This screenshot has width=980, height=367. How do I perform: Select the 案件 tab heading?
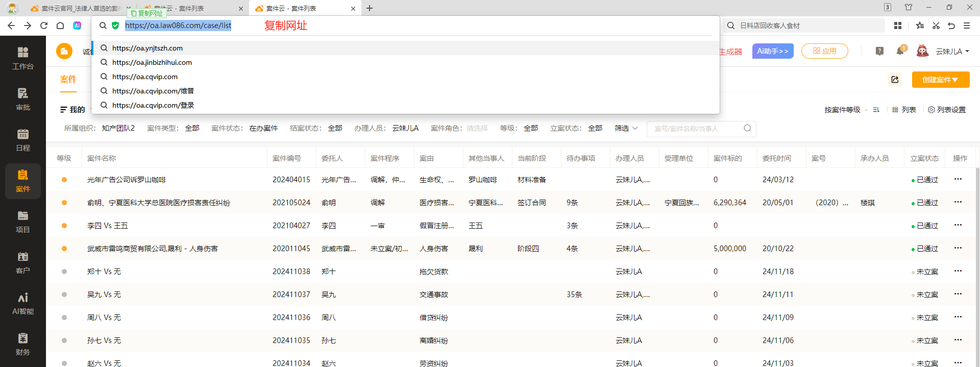pyautogui.click(x=68, y=80)
